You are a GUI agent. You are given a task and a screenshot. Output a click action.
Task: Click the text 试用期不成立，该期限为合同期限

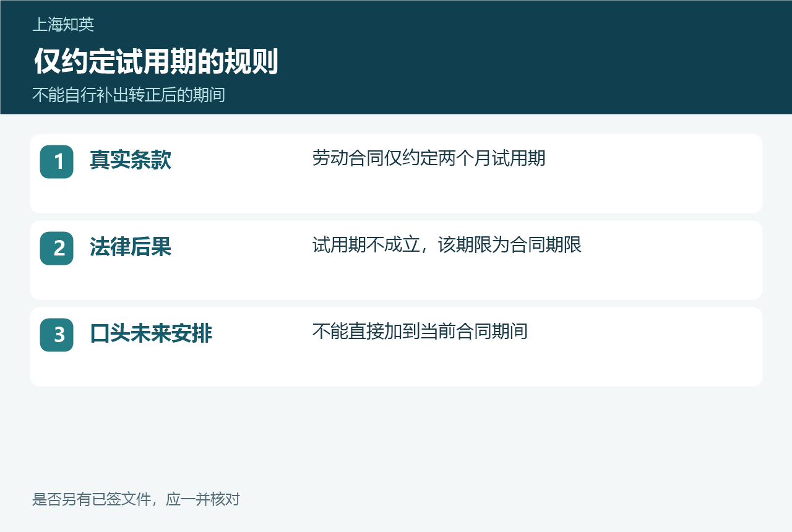(447, 245)
